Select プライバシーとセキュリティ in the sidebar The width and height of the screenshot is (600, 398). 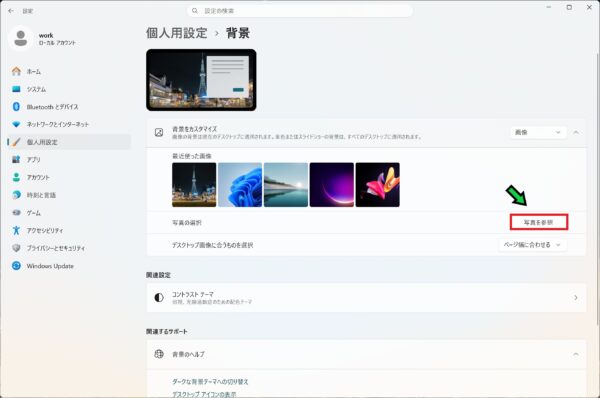pyautogui.click(x=69, y=248)
